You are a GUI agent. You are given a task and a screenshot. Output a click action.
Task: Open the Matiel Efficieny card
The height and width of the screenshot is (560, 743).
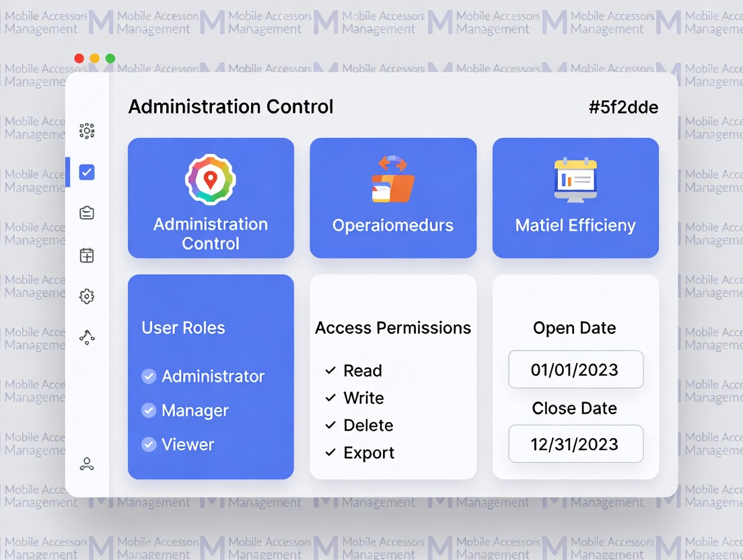[575, 198]
